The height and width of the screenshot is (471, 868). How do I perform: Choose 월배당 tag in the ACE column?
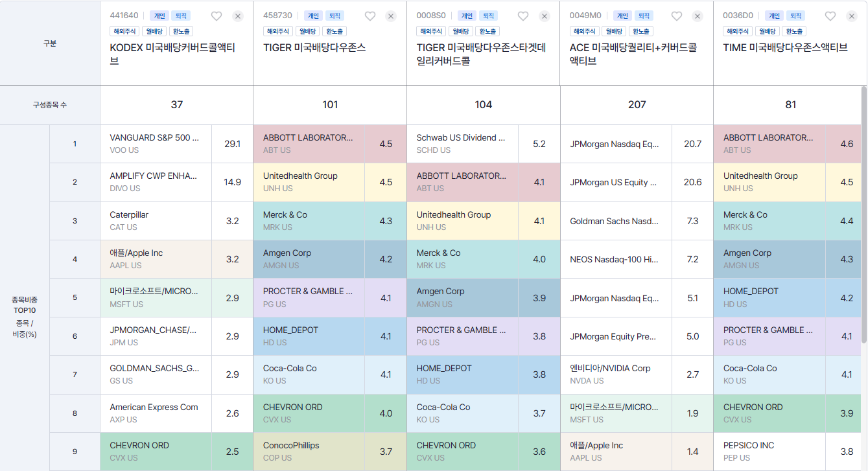tap(615, 31)
